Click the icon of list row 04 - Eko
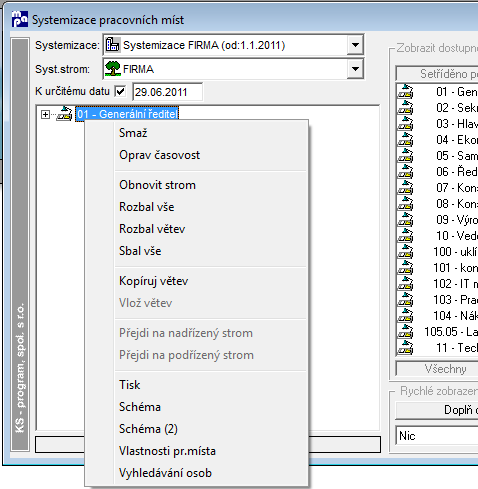The height and width of the screenshot is (489, 478). coord(405,140)
